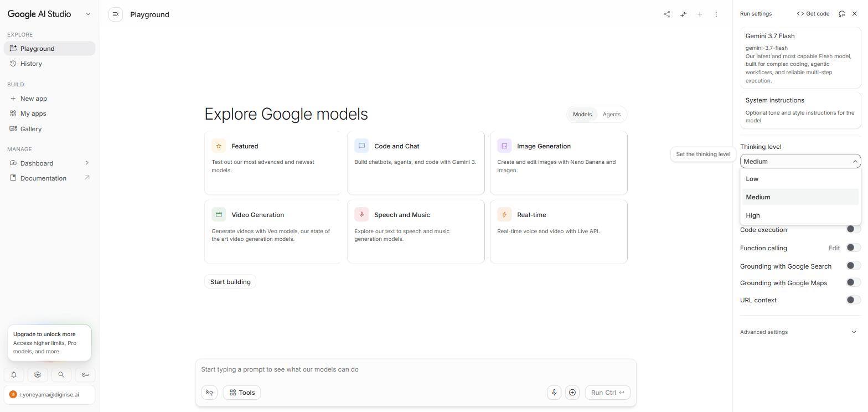Image resolution: width=868 pixels, height=412 pixels.
Task: Open My apps in the sidebar
Action: 49,114
